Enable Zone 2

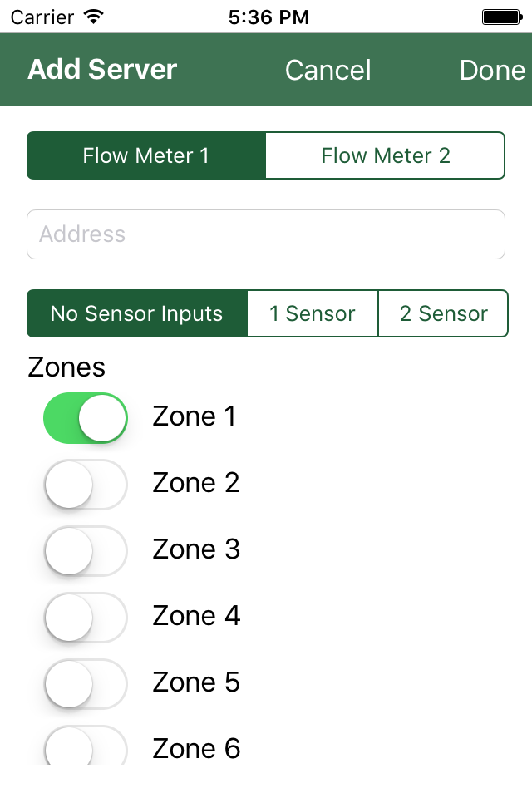click(x=86, y=484)
